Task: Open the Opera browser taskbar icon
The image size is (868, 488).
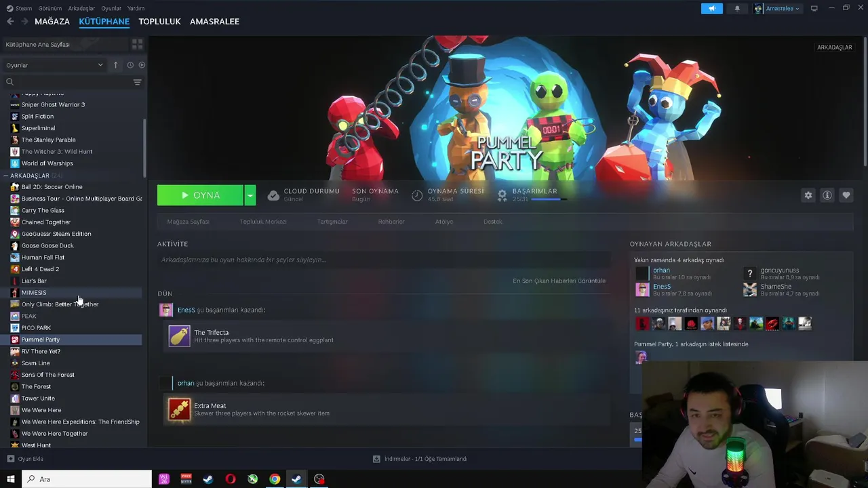Action: click(231, 479)
